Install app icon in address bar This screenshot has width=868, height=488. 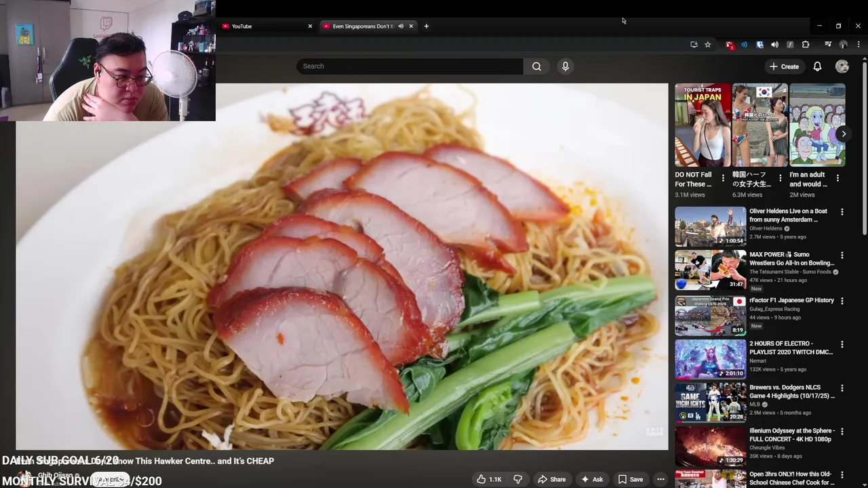pyautogui.click(x=694, y=45)
